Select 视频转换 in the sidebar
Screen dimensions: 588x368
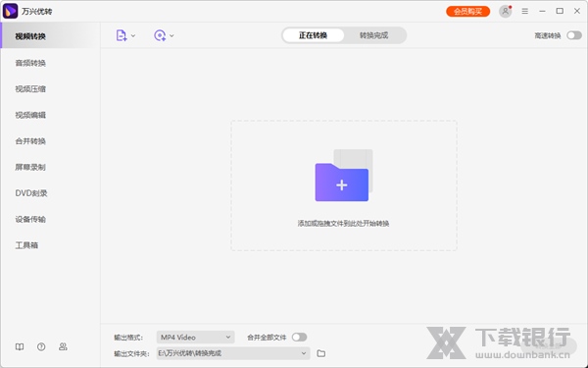(50, 36)
